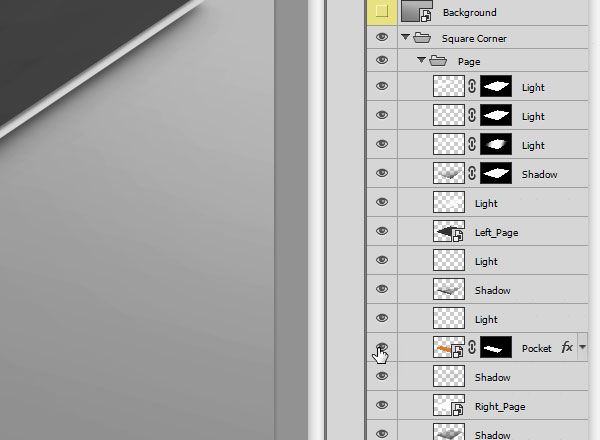Hide the Square Corner group
The width and height of the screenshot is (600, 440).
tap(382, 37)
